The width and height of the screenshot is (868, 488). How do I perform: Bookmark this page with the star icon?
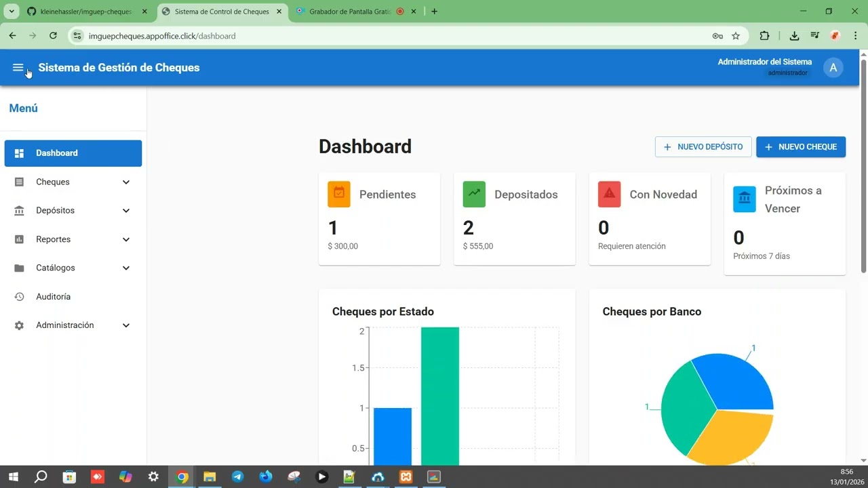[x=736, y=36]
